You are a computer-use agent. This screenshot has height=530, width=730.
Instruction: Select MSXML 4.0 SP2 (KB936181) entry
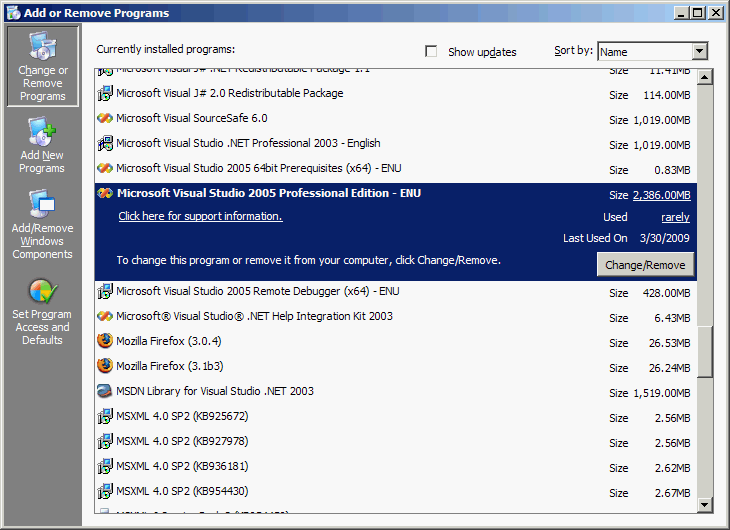tap(395, 467)
